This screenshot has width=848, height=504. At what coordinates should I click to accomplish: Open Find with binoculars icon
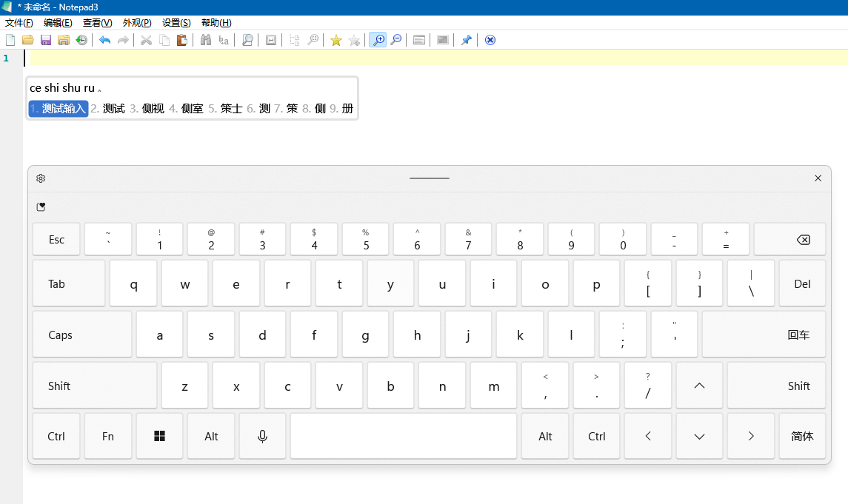tap(205, 40)
